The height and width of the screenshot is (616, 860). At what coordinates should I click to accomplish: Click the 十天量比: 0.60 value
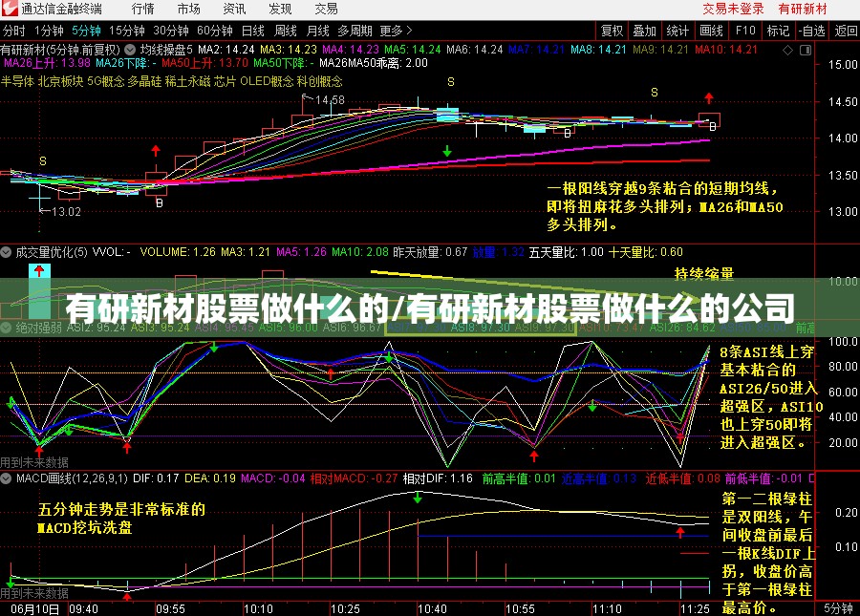coord(646,252)
